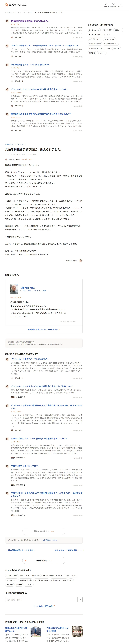Focus the 例）離婚 養育費 search field

coord(41,599)
